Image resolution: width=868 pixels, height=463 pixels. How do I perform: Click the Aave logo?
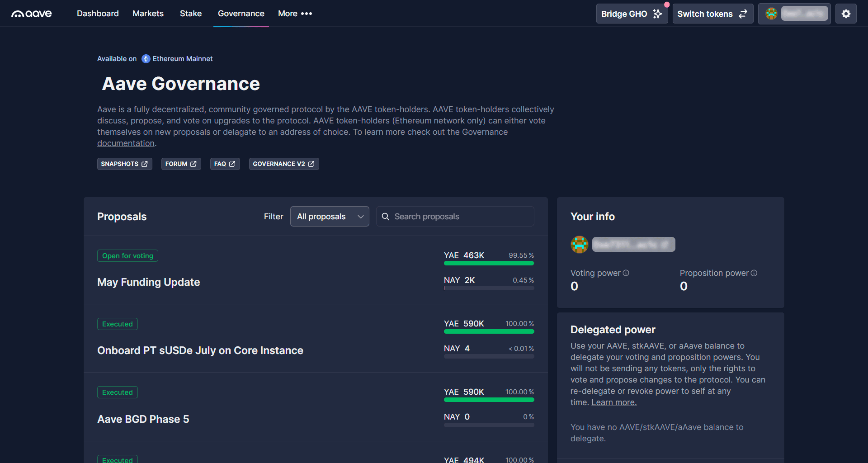point(32,14)
